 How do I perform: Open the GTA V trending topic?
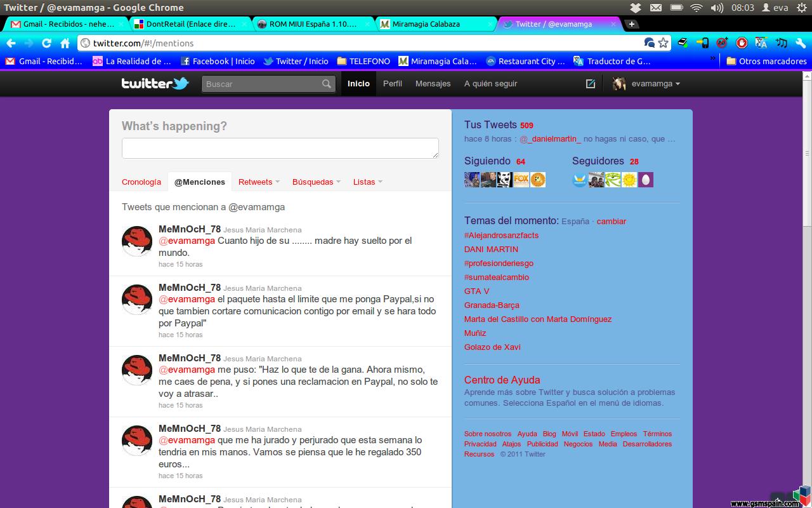(x=476, y=291)
